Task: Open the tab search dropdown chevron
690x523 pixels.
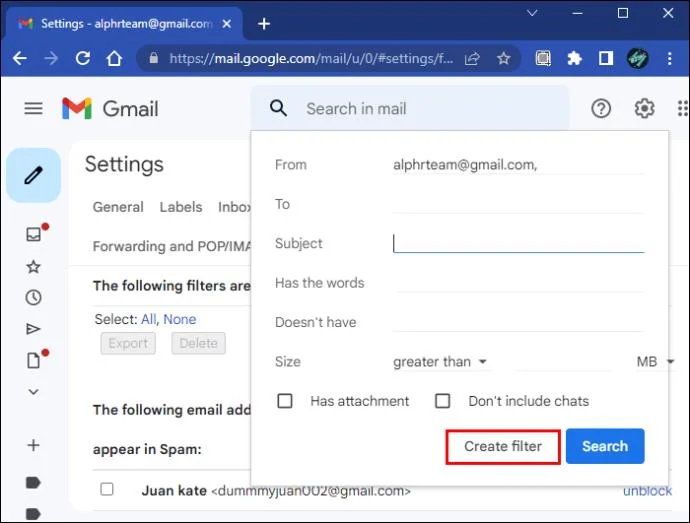Action: coord(532,13)
